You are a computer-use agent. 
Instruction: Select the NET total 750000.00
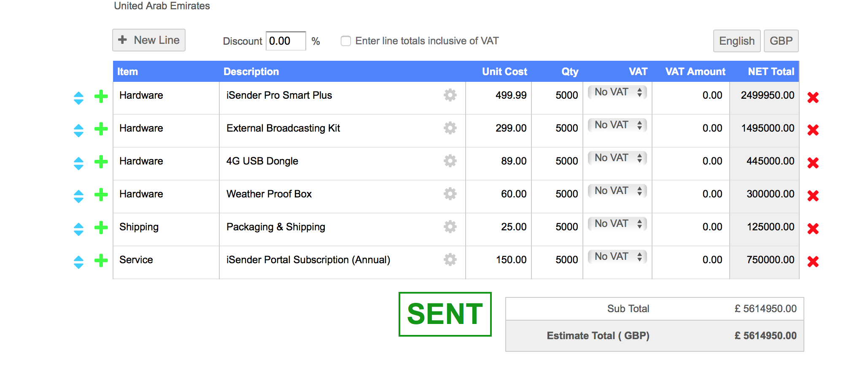(770, 260)
